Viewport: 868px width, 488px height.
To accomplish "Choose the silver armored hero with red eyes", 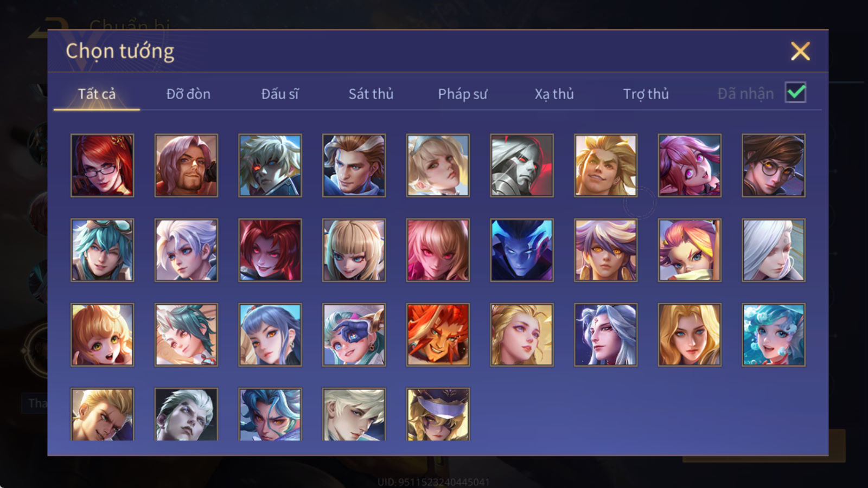I will click(x=522, y=165).
